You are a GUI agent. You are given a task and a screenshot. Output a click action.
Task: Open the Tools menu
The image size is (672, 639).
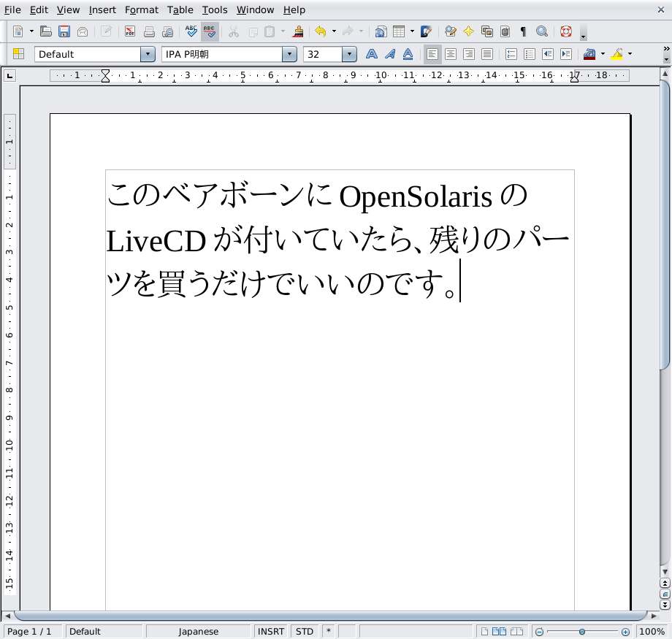click(215, 9)
